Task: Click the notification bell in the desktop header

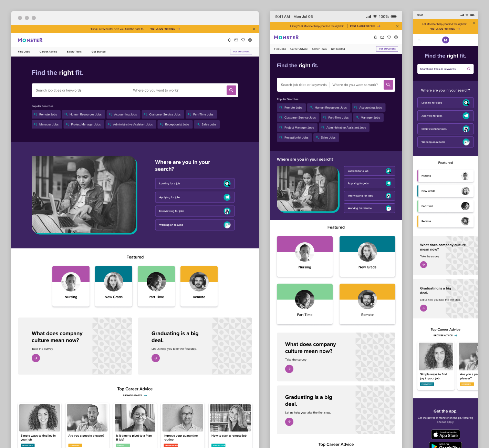Action: point(229,40)
